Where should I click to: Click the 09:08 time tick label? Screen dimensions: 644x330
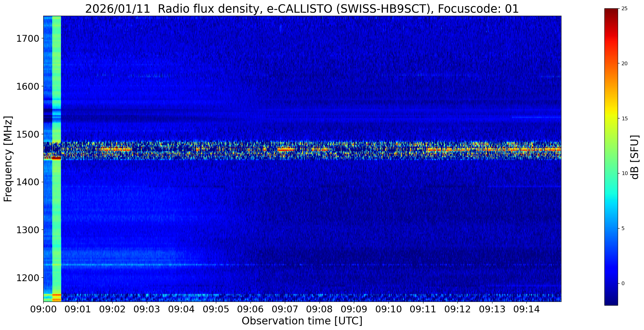tap(320, 309)
